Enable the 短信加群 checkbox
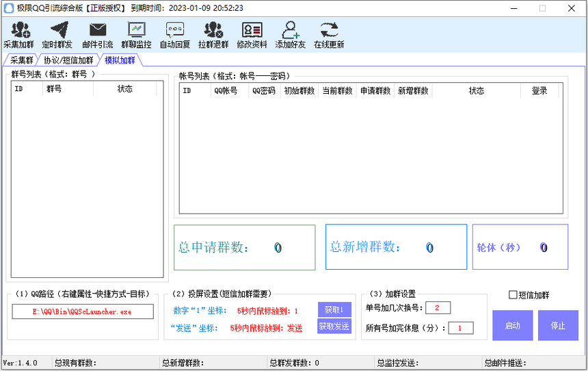Viewport: 588px width, 371px height. (x=513, y=295)
